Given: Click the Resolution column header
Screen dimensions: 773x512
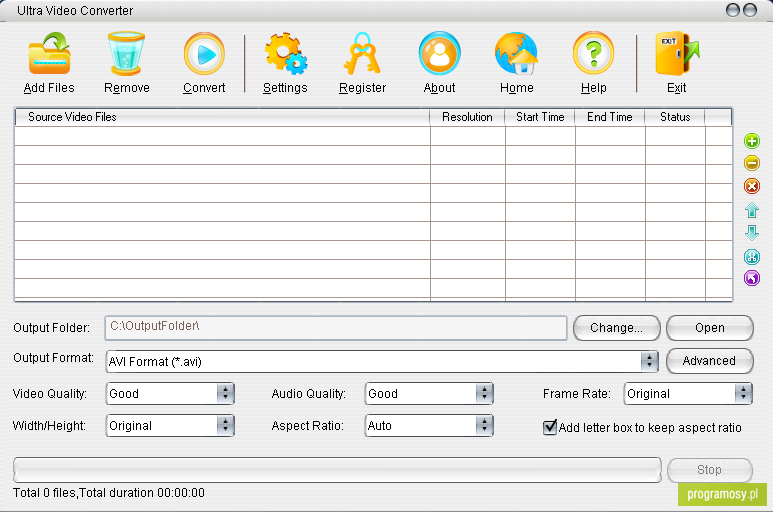Looking at the screenshot, I should (x=467, y=117).
